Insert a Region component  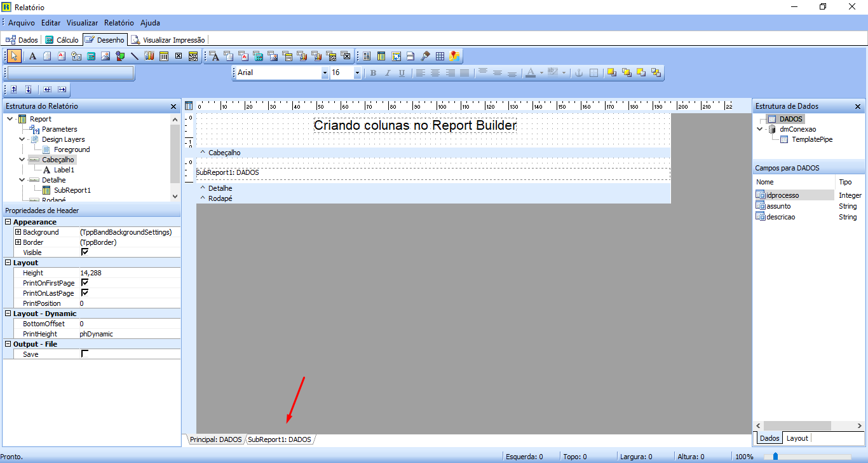[367, 56]
